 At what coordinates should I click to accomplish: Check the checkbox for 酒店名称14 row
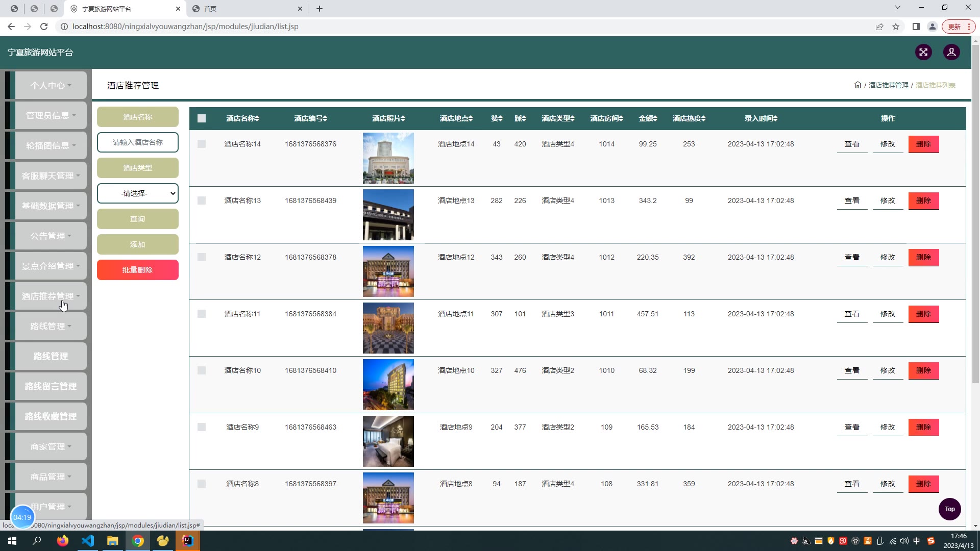(202, 144)
